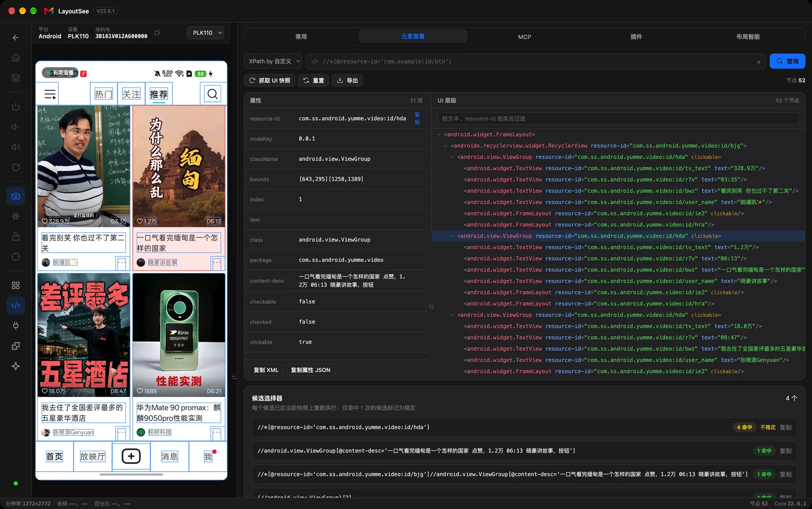This screenshot has width=812, height=509.
Task: Open the XPath by 自定义 dropdown
Action: tap(274, 61)
